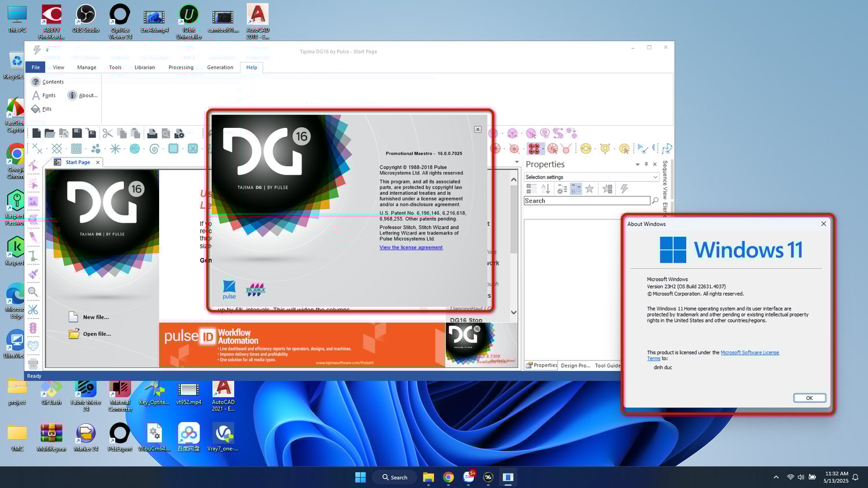
Task: Click the Windows Start button on taskbar
Action: 361,477
